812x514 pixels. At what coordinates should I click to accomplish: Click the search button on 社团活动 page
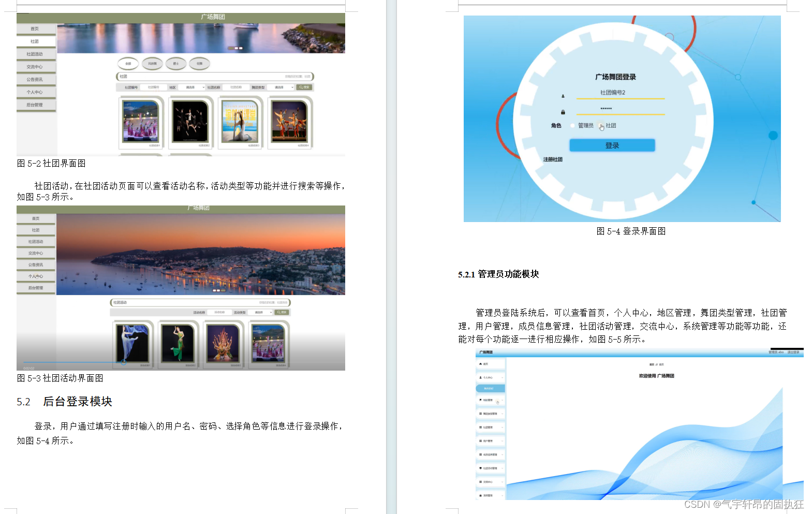click(282, 313)
